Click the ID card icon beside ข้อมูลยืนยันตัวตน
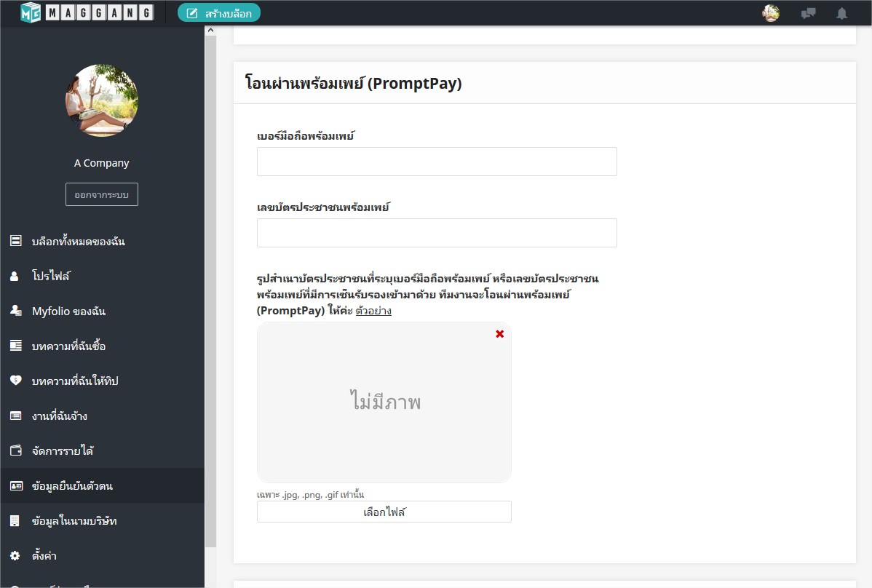872x588 pixels. point(16,485)
